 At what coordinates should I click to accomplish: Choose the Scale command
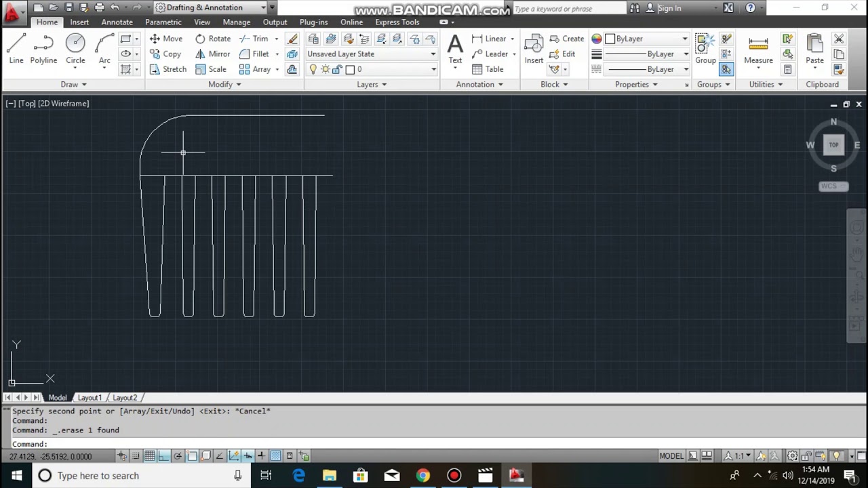[x=211, y=69]
